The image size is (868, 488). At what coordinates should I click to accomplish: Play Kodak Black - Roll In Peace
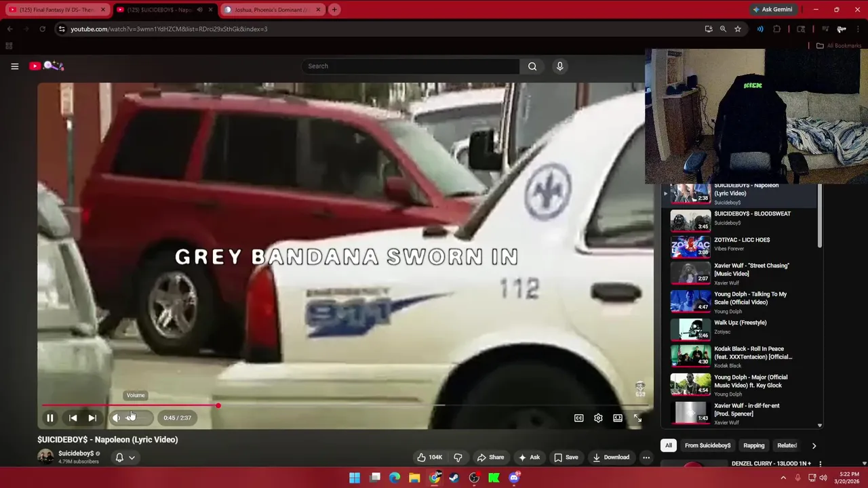739,356
